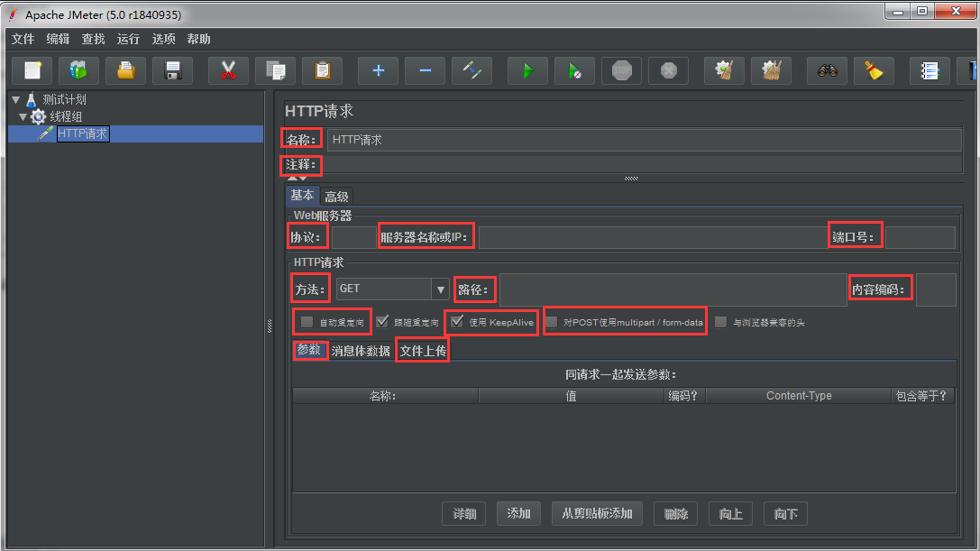
Task: Click the 协议 protocol input field
Action: point(353,238)
